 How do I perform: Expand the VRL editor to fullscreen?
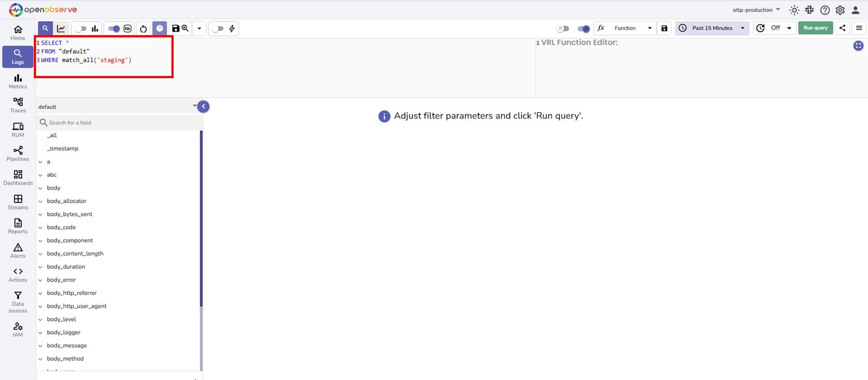[858, 46]
